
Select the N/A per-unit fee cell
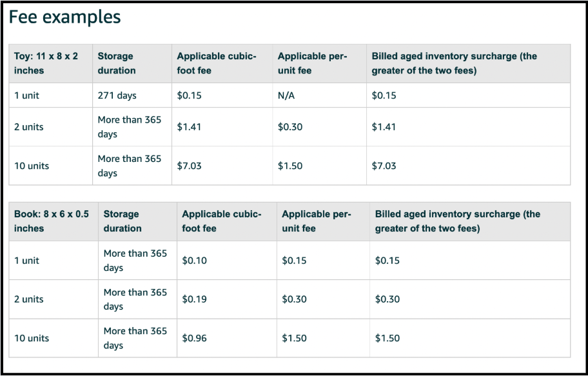tap(286, 95)
